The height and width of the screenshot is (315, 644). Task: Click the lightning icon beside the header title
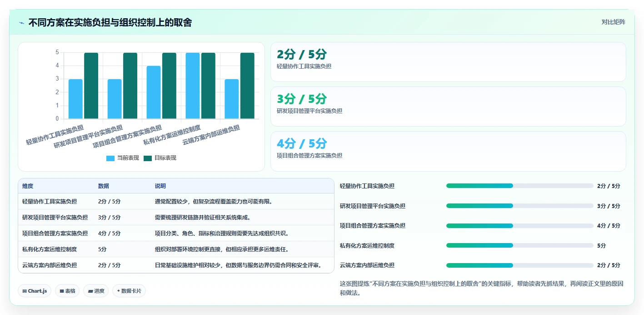[22, 22]
